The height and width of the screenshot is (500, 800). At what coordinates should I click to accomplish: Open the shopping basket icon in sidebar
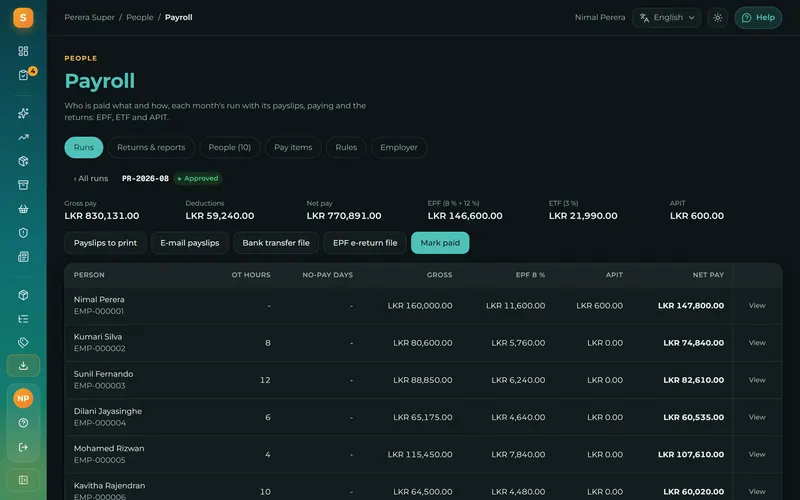(23, 209)
